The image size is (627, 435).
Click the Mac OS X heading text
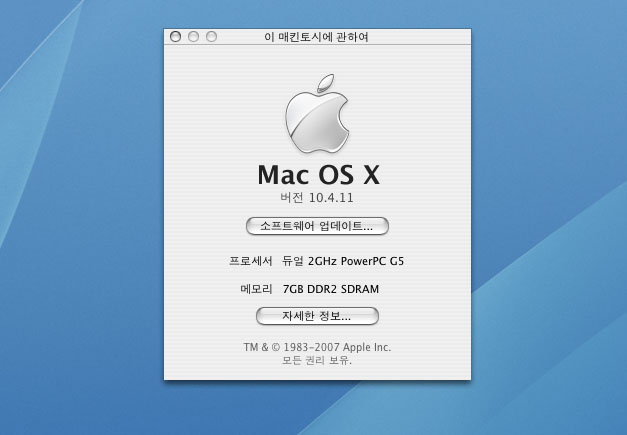[x=318, y=174]
